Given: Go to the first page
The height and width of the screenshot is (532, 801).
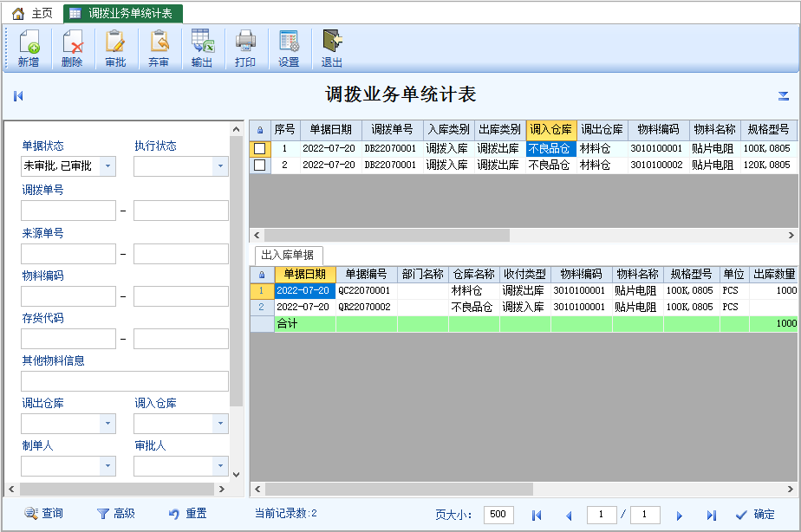Looking at the screenshot, I should (x=537, y=516).
